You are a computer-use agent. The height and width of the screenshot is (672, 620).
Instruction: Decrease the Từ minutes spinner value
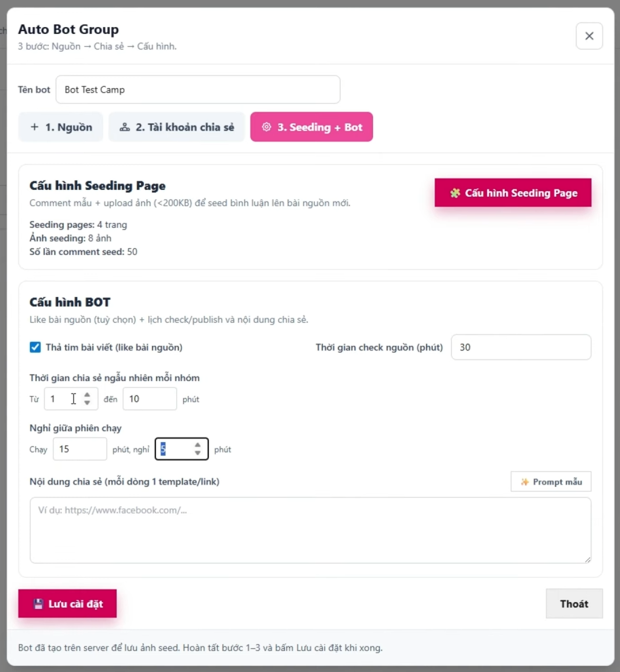point(87,403)
